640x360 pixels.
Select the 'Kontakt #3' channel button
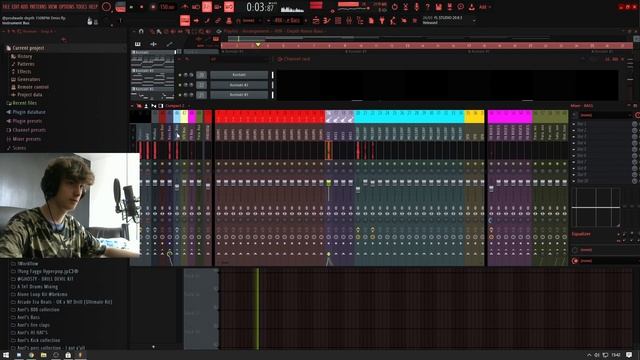[x=239, y=95]
